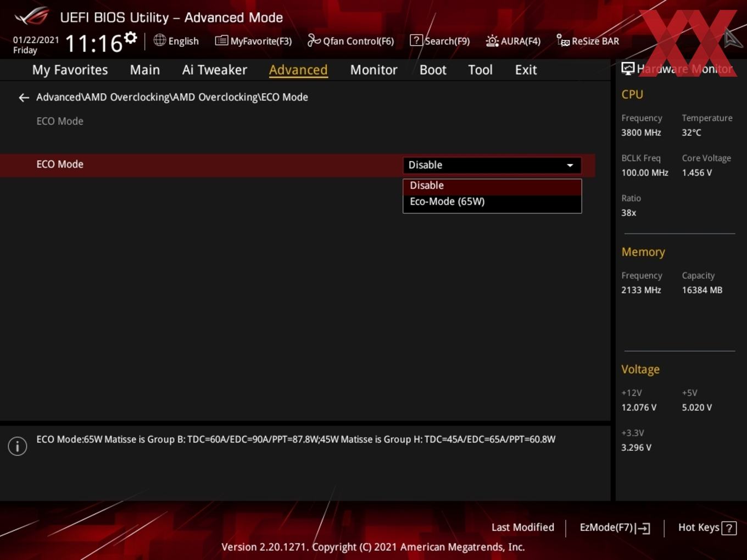Switch to EzMode(F7)
The width and height of the screenshot is (747, 560).
point(615,528)
